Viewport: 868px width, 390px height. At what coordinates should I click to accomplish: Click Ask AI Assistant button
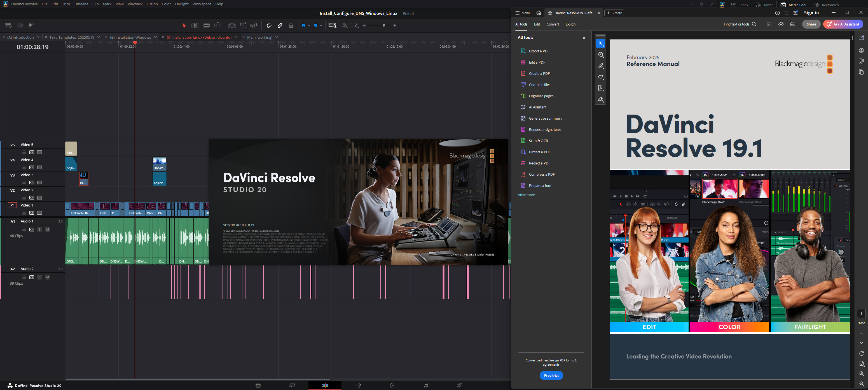point(843,24)
